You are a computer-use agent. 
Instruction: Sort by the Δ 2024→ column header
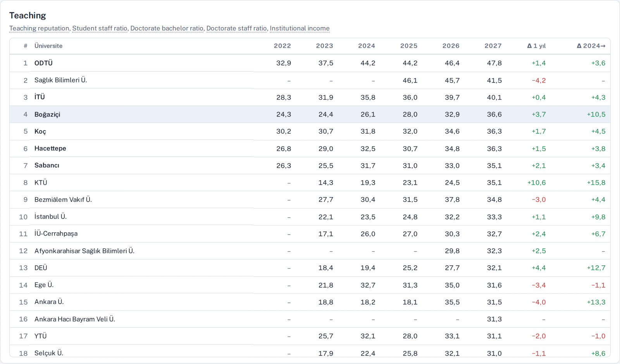(x=591, y=46)
